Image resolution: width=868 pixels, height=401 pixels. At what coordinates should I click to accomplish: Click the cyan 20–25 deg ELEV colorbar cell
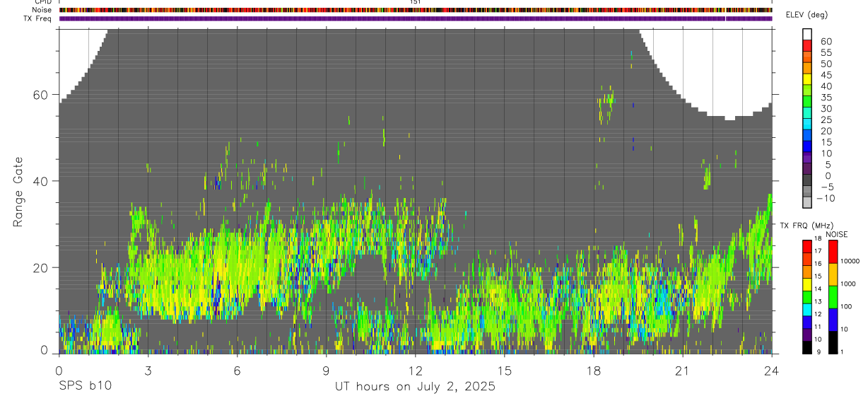click(807, 124)
